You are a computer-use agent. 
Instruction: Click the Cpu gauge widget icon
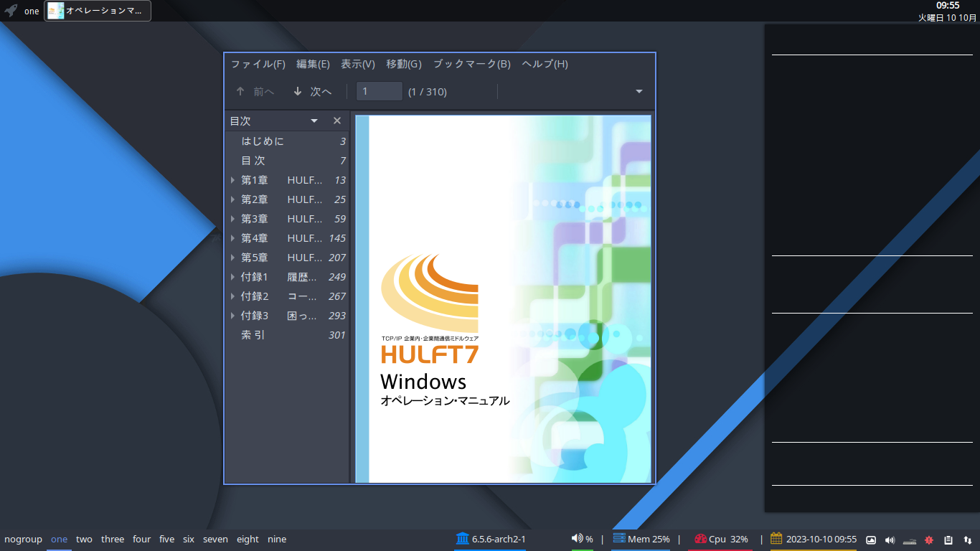[701, 539]
